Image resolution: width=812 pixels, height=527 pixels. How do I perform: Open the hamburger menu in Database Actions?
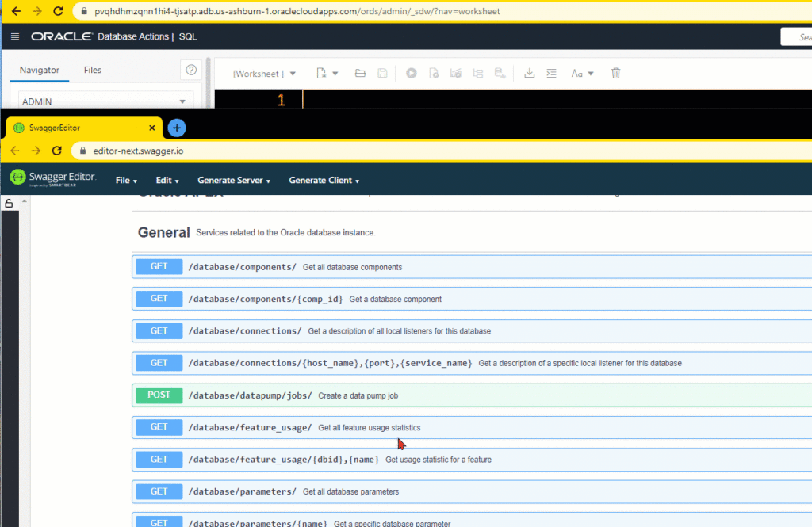(x=13, y=36)
